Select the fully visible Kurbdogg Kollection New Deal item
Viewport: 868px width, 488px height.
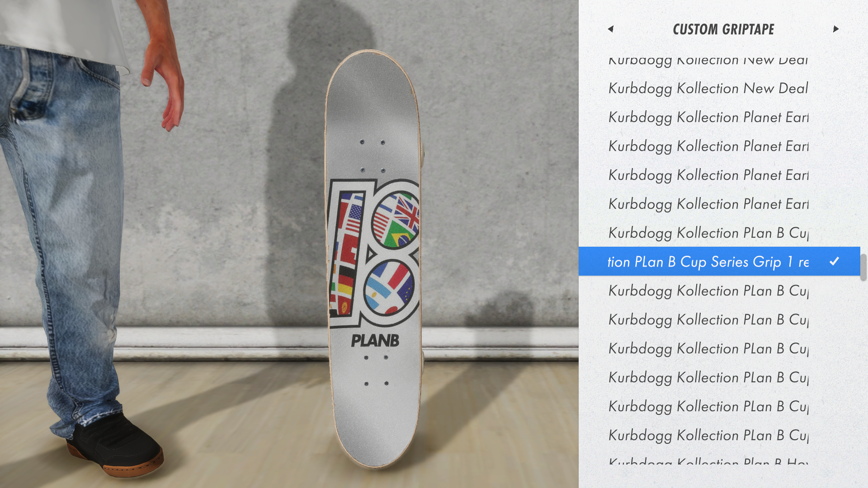[708, 88]
